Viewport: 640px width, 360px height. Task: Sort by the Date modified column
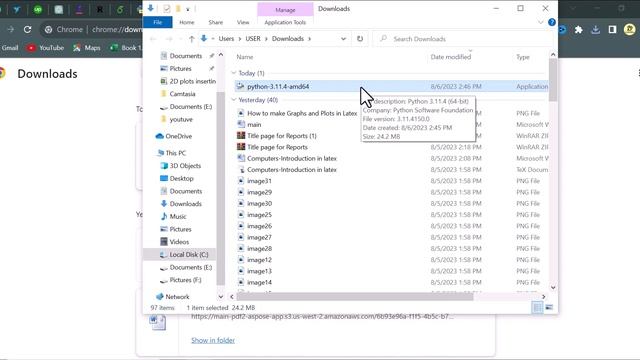click(x=451, y=57)
